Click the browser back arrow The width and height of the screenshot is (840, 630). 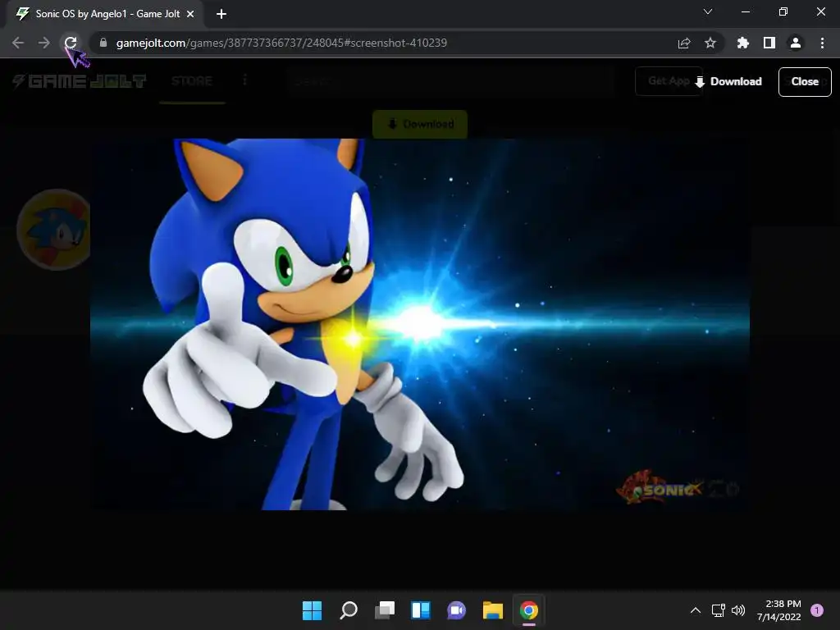point(18,43)
